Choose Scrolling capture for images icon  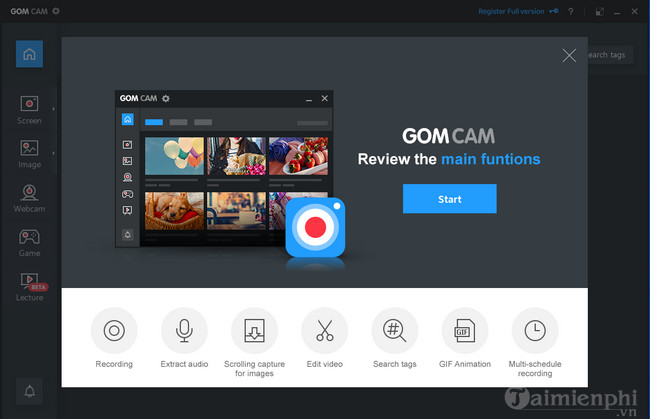255,330
